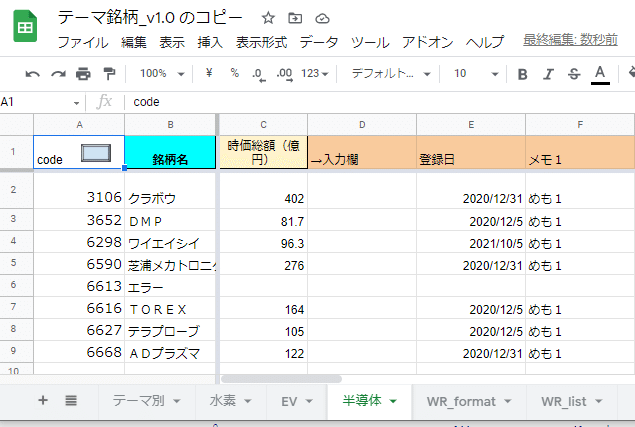Expand the name box dropdown arrow
Image resolution: width=635 pixels, height=427 pixels.
tap(76, 103)
